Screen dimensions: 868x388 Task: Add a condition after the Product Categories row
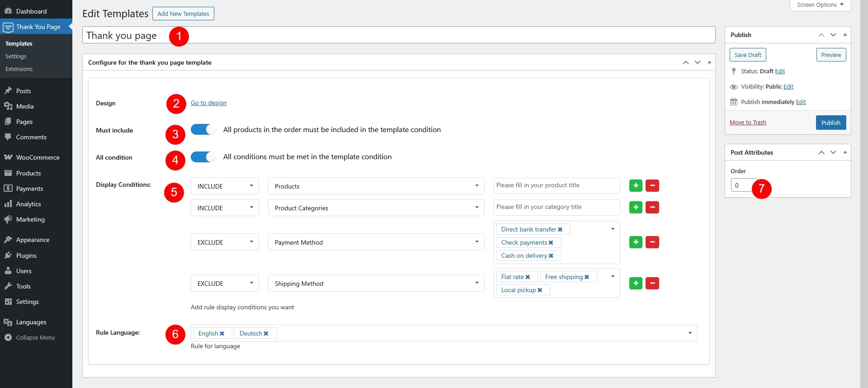click(x=636, y=208)
